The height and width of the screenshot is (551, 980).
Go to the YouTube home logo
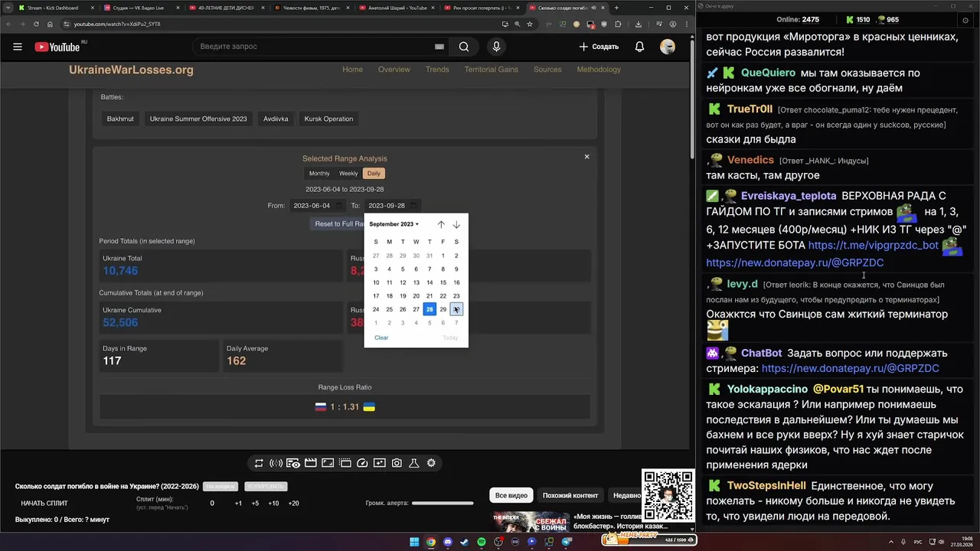57,47
